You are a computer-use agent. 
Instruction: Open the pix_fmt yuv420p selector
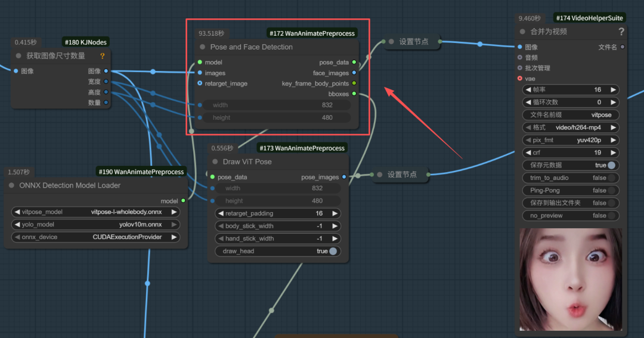(x=571, y=140)
